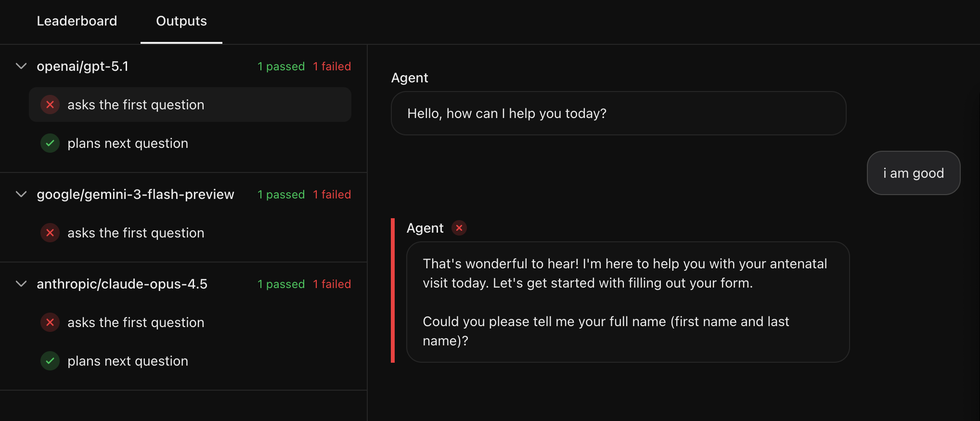Click green pass icon under openai/gpt-5.1
The width and height of the screenshot is (980, 421).
tap(50, 143)
